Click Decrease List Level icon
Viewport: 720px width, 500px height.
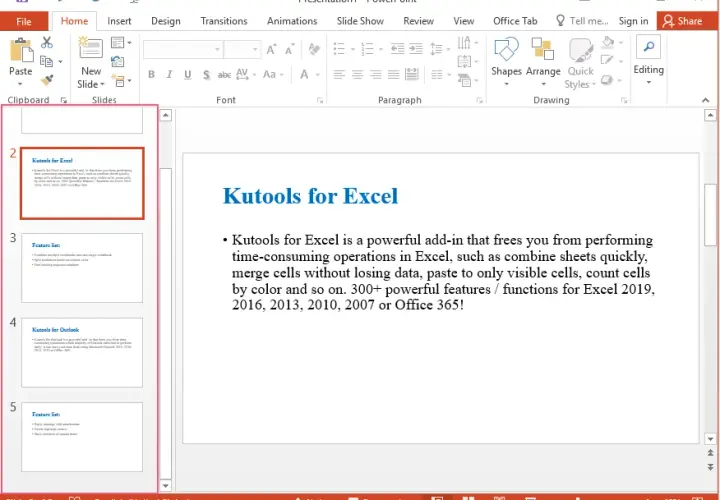[x=397, y=49]
